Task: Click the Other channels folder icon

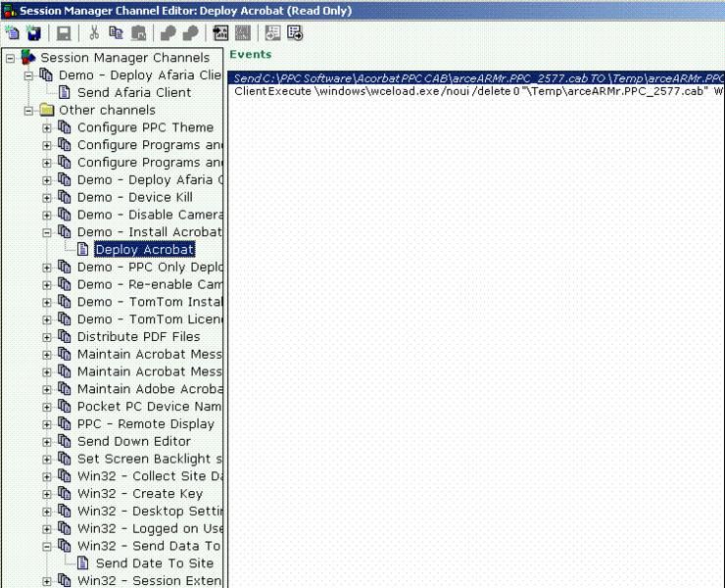Action: click(47, 110)
